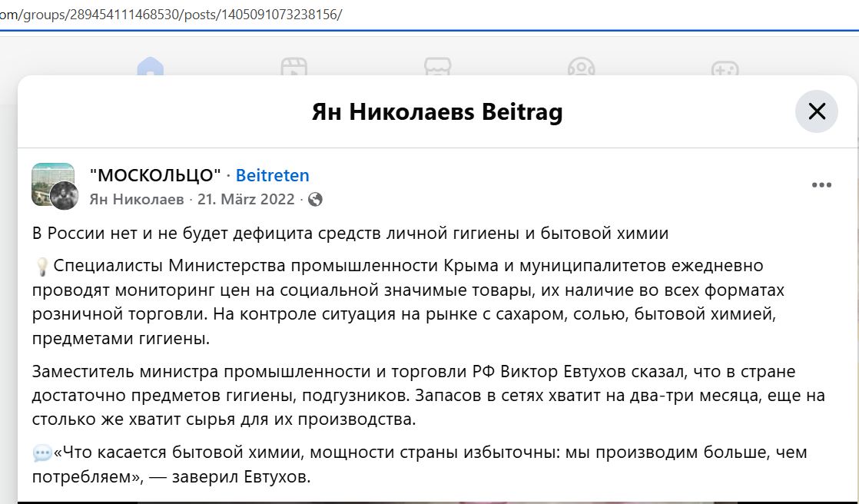This screenshot has width=859, height=504.
Task: Open the "МОСКОЛЬЦО" group page
Action: point(155,175)
